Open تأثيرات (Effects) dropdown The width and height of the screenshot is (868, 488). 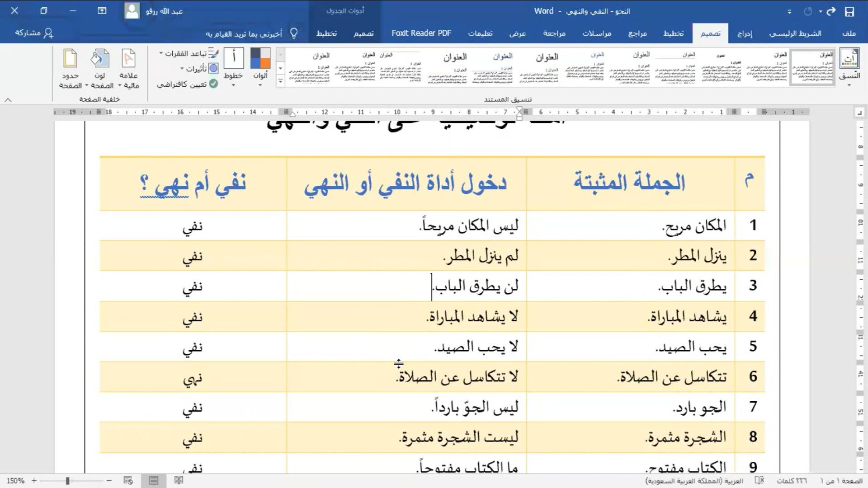(199, 69)
